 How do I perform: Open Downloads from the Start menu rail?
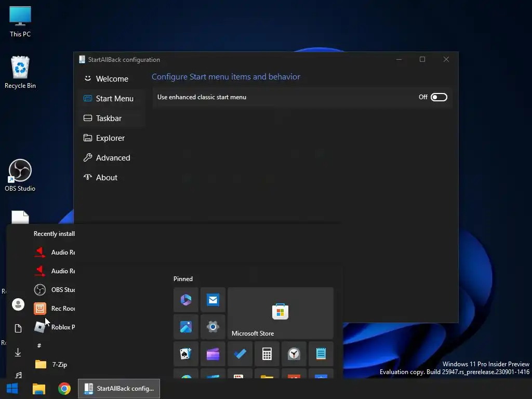click(18, 353)
